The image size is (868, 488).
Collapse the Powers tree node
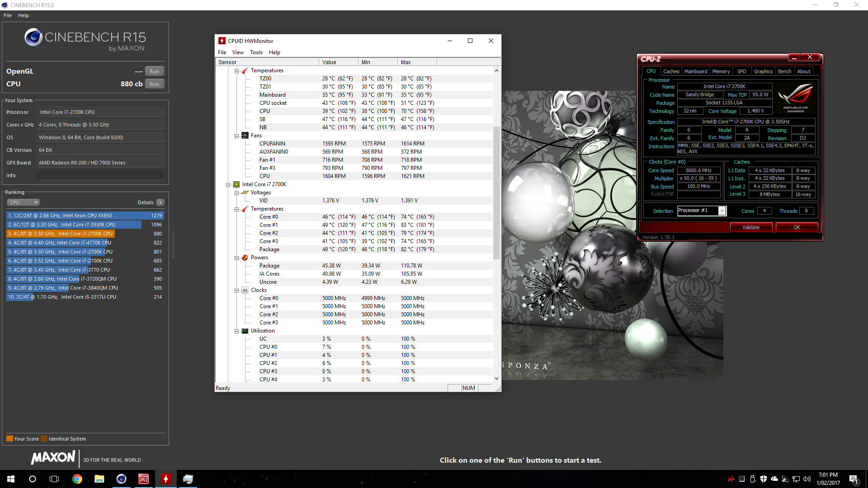click(236, 258)
